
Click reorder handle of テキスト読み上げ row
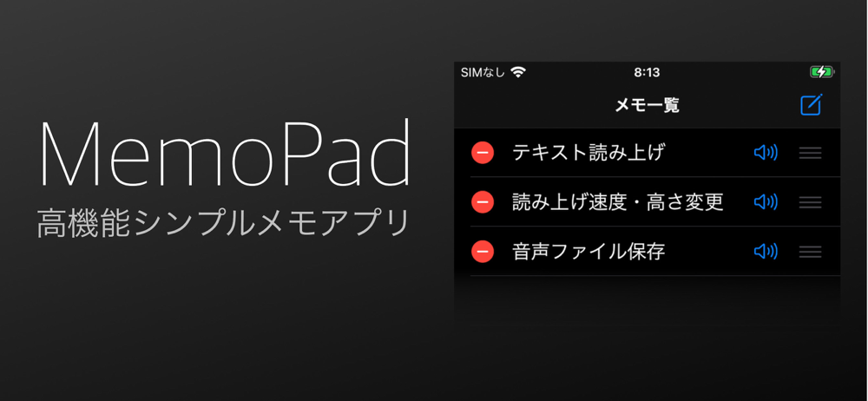click(811, 153)
